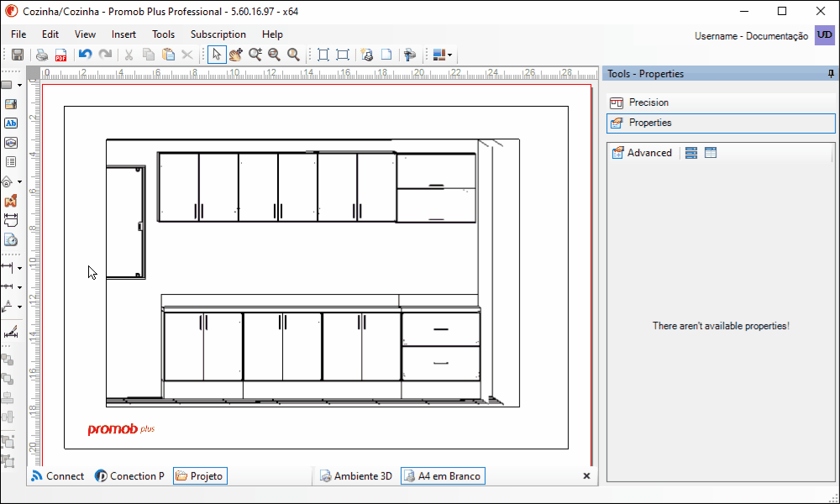
Task: Click the paint roller format icon
Action: (x=411, y=55)
